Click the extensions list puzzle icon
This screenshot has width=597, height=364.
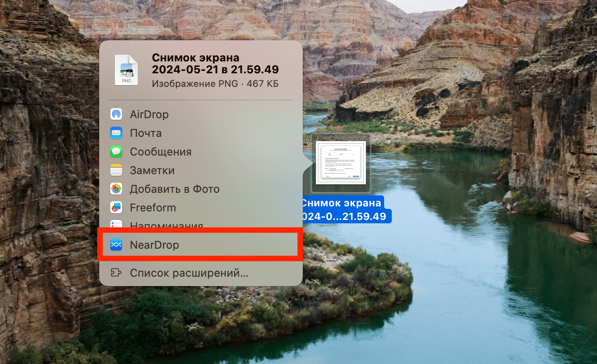pyautogui.click(x=116, y=273)
